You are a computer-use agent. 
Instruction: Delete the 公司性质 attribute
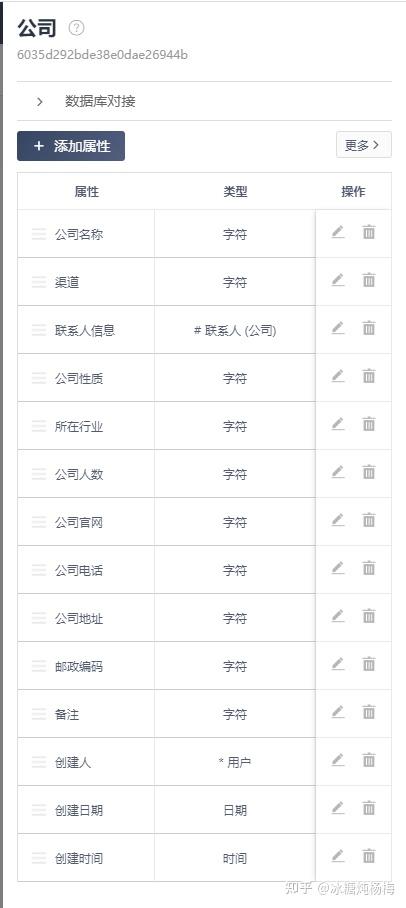(369, 376)
